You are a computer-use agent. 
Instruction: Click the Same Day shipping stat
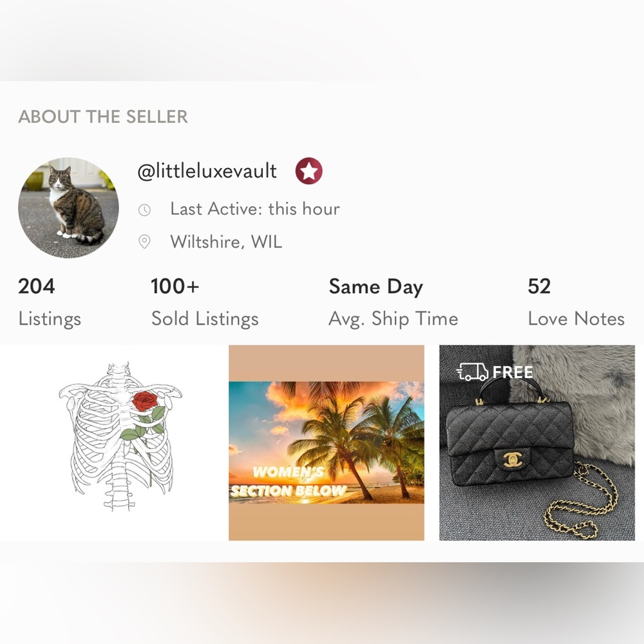point(375,287)
